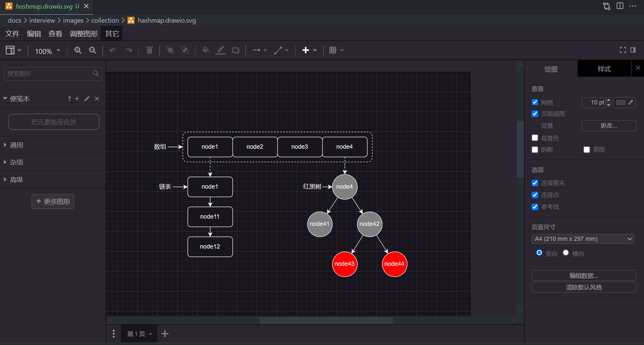Click the fullscreen icon above the Style panel
The width and height of the screenshot is (644, 345).
coord(623,50)
